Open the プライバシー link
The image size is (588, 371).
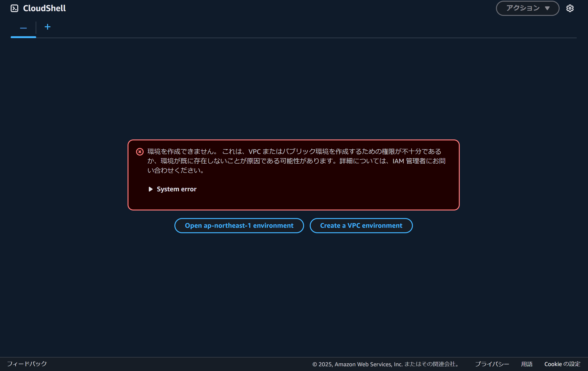492,364
